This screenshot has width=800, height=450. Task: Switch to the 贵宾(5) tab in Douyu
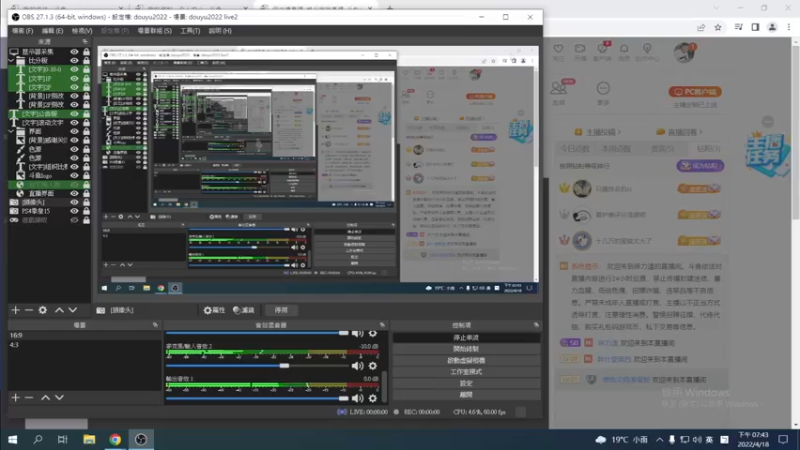tap(662, 148)
